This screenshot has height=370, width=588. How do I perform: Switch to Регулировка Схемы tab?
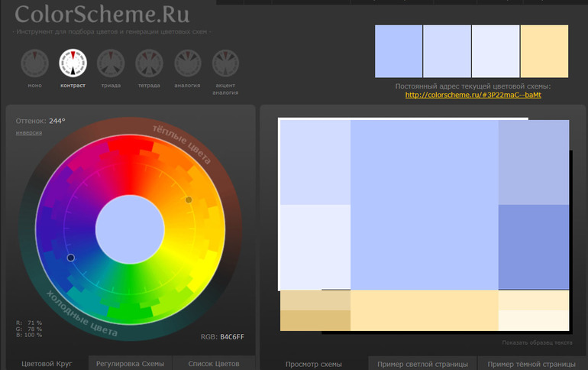(x=130, y=363)
